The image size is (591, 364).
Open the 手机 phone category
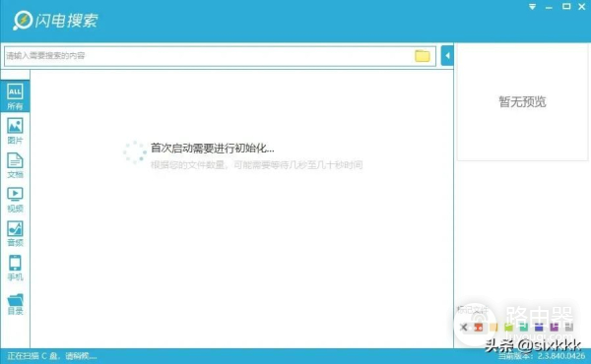click(x=15, y=268)
